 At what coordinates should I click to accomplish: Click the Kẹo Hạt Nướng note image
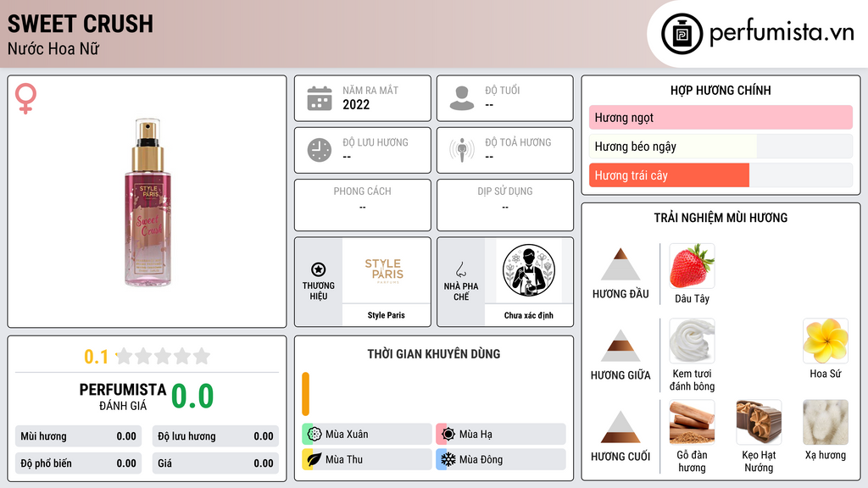(x=759, y=422)
